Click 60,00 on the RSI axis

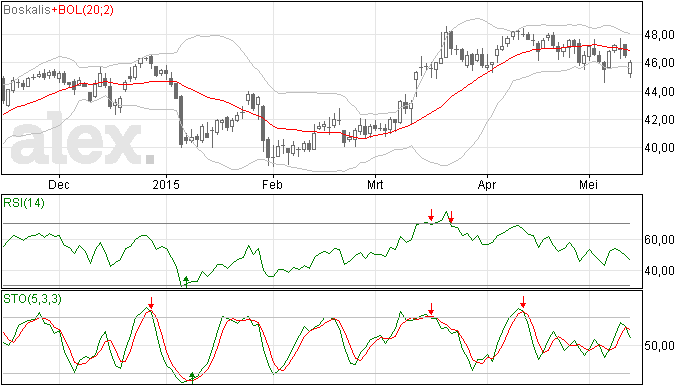[659, 240]
